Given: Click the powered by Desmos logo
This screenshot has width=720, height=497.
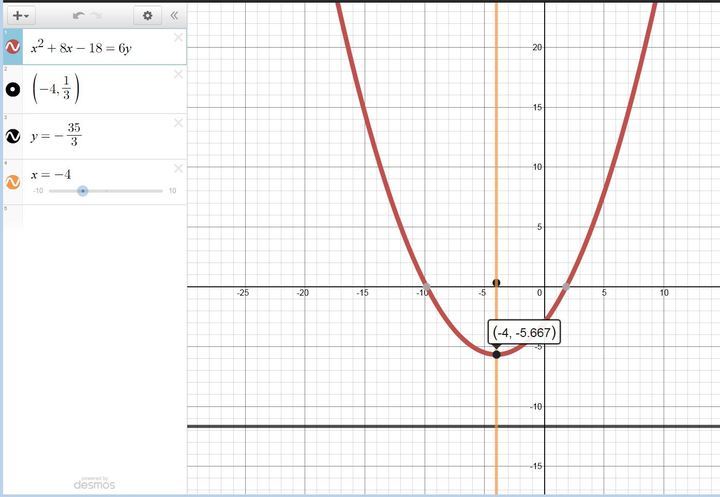Looking at the screenshot, I should click(x=94, y=483).
